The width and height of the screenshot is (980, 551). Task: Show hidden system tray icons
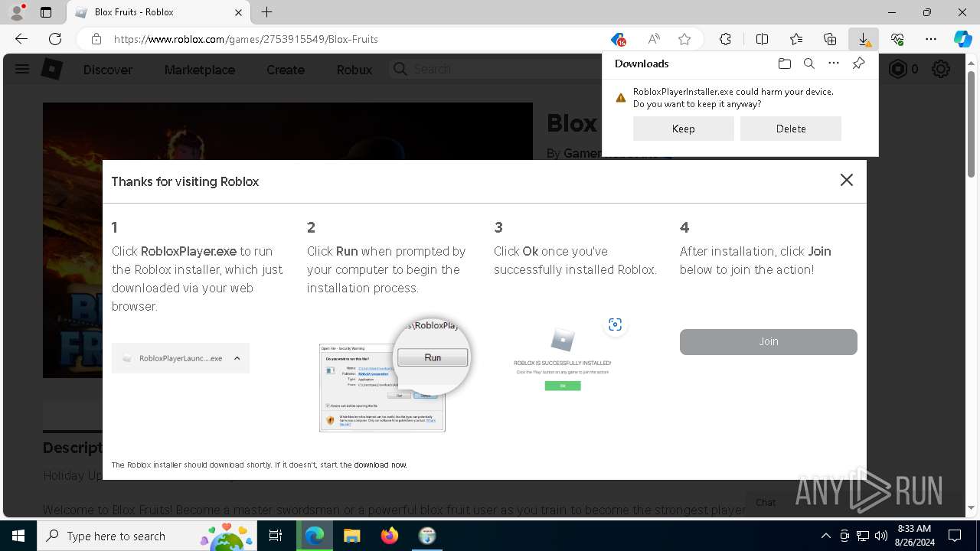[x=825, y=536]
